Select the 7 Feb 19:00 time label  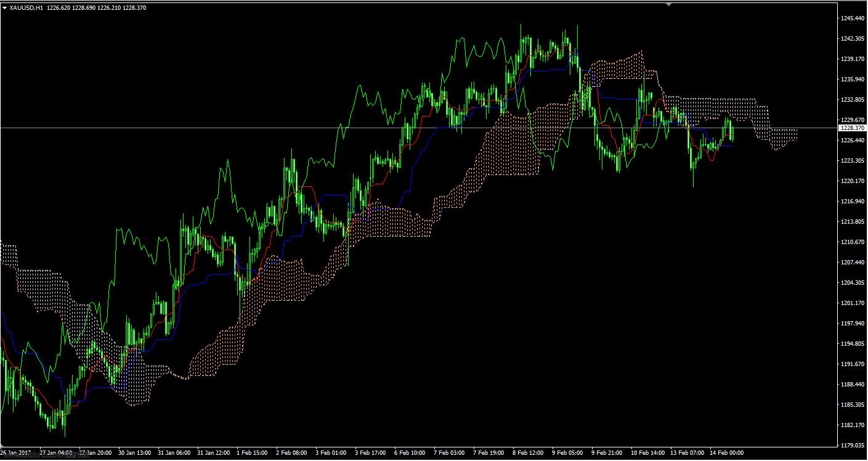tap(489, 454)
